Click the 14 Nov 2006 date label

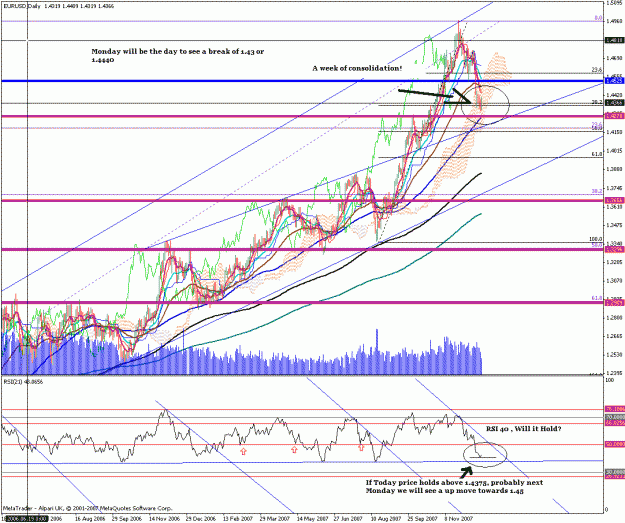165,519
